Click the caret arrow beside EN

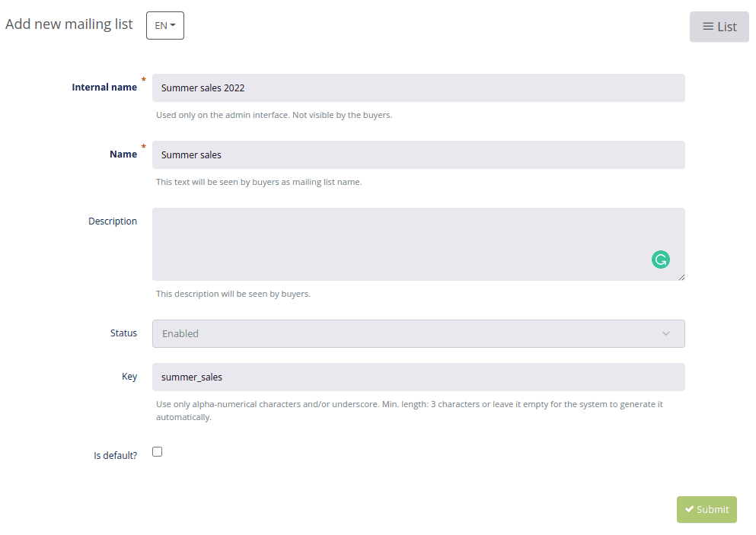(173, 26)
